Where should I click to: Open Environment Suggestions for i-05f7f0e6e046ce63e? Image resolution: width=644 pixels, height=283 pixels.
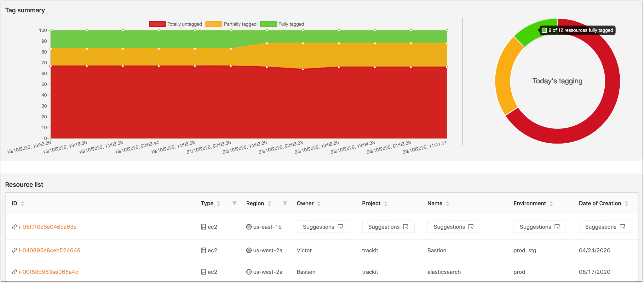tap(540, 227)
